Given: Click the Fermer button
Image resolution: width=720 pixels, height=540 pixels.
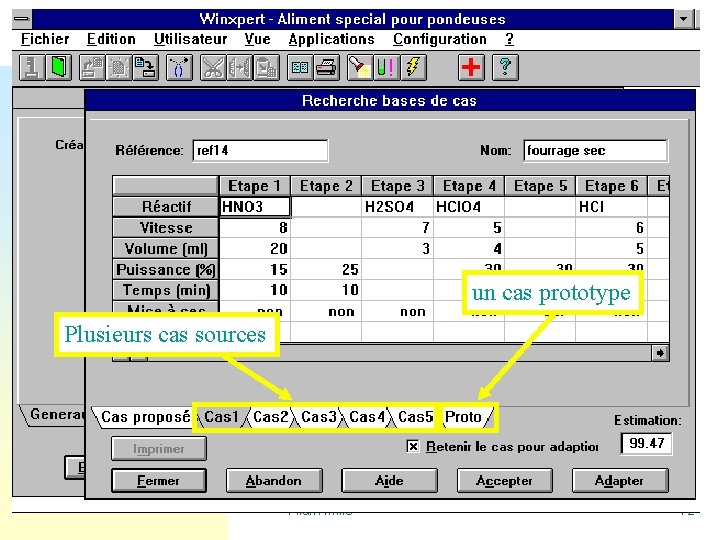Looking at the screenshot, I should click(158, 481).
